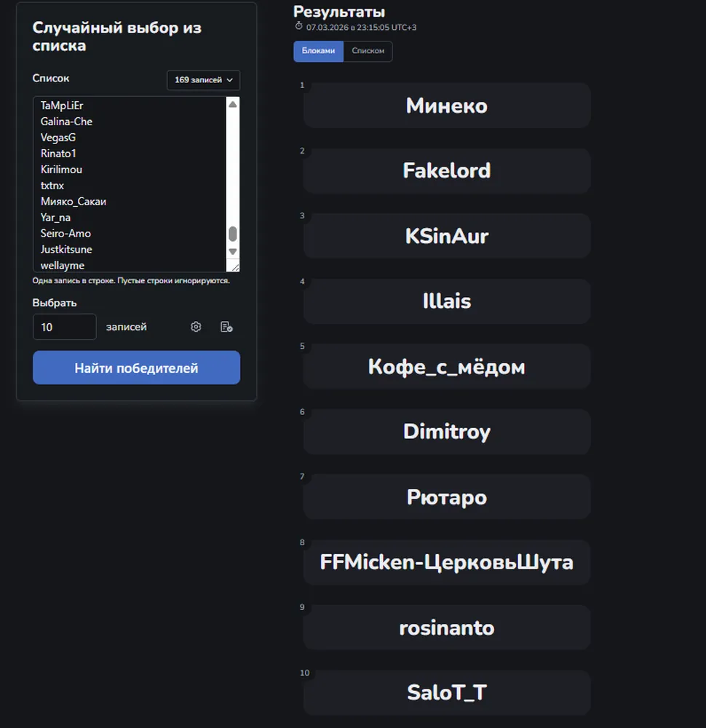
Task: Click the scrollbar up arrow in list
Action: 233,104
